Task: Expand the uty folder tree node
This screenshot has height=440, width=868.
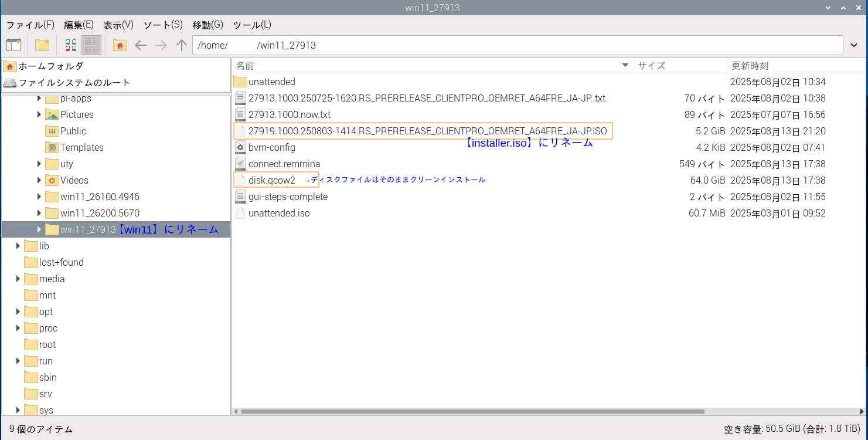Action: pos(39,164)
